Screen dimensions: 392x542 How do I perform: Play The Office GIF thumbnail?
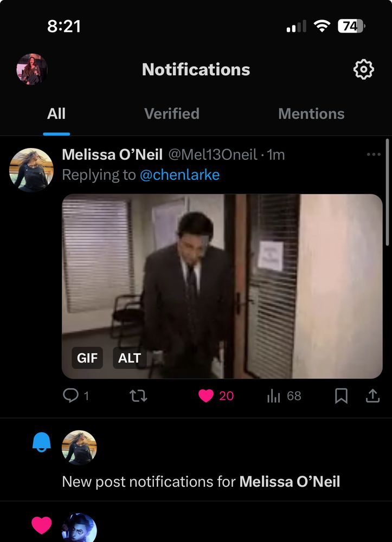pyautogui.click(x=222, y=286)
